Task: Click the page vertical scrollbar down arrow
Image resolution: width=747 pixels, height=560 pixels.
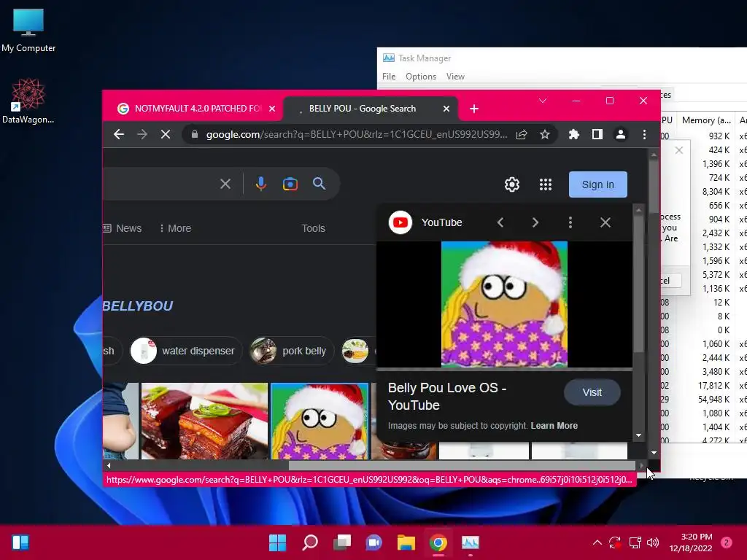Action: [x=654, y=453]
